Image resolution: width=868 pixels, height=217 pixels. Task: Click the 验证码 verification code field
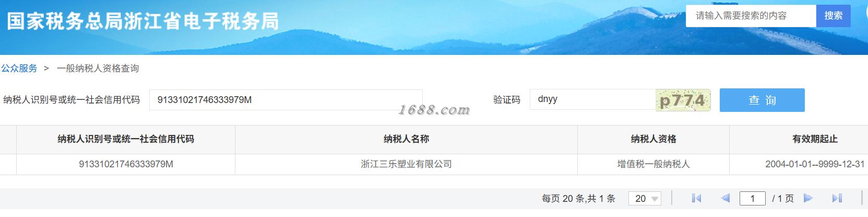(x=593, y=99)
